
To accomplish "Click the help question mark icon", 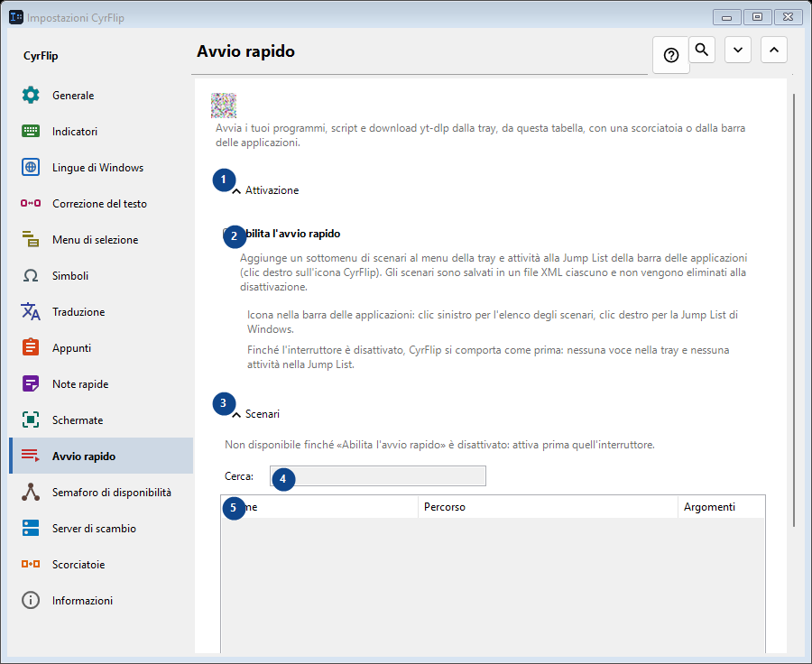I will click(671, 55).
